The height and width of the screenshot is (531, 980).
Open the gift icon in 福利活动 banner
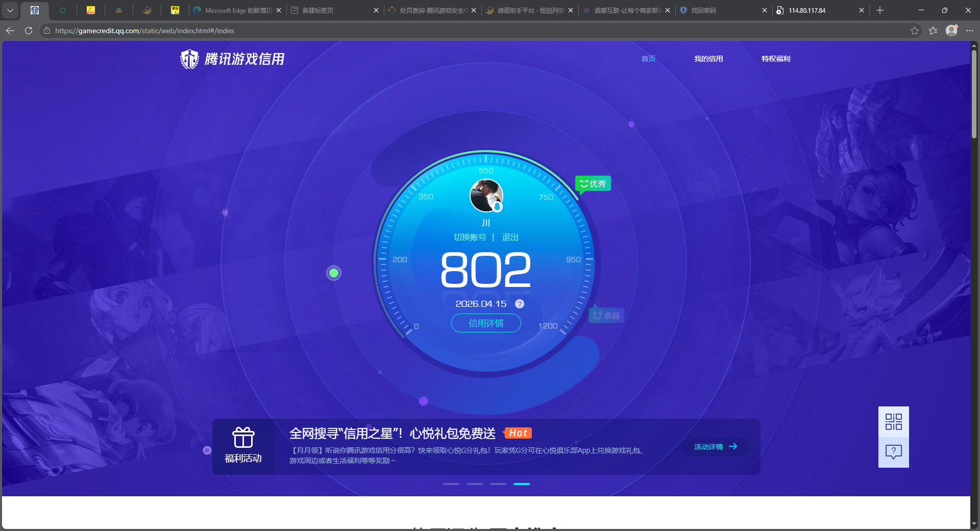tap(243, 437)
